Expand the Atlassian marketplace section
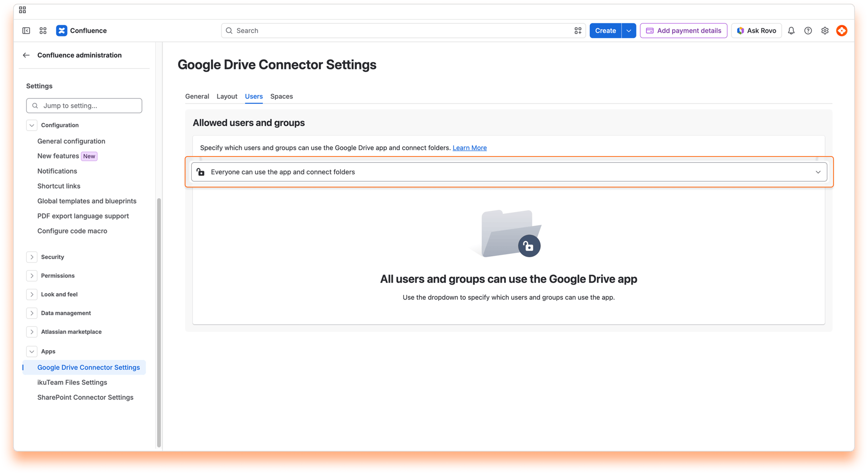Image resolution: width=868 pixels, height=474 pixels. [x=32, y=332]
